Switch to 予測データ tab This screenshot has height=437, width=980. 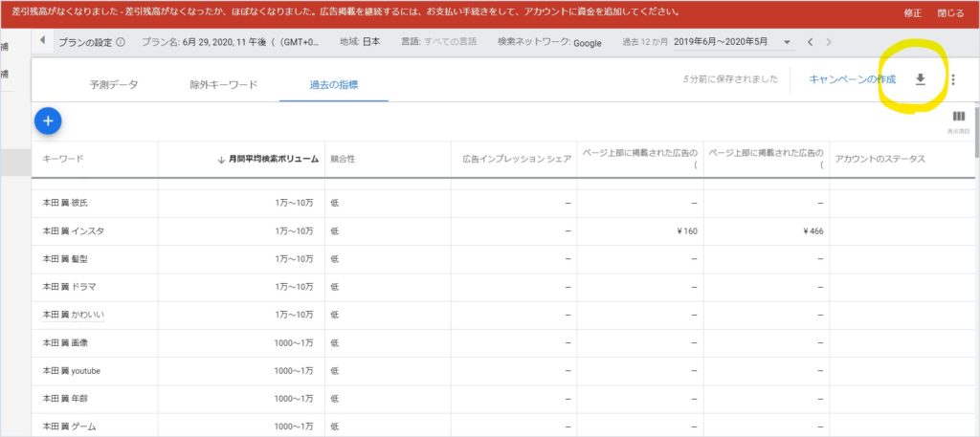[x=114, y=85]
